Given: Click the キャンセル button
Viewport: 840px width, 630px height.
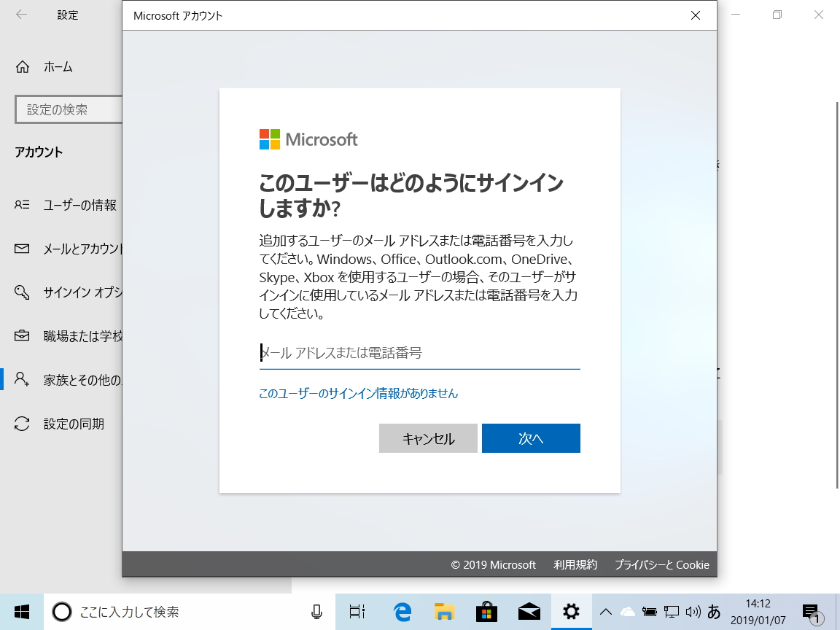Looking at the screenshot, I should [x=428, y=438].
